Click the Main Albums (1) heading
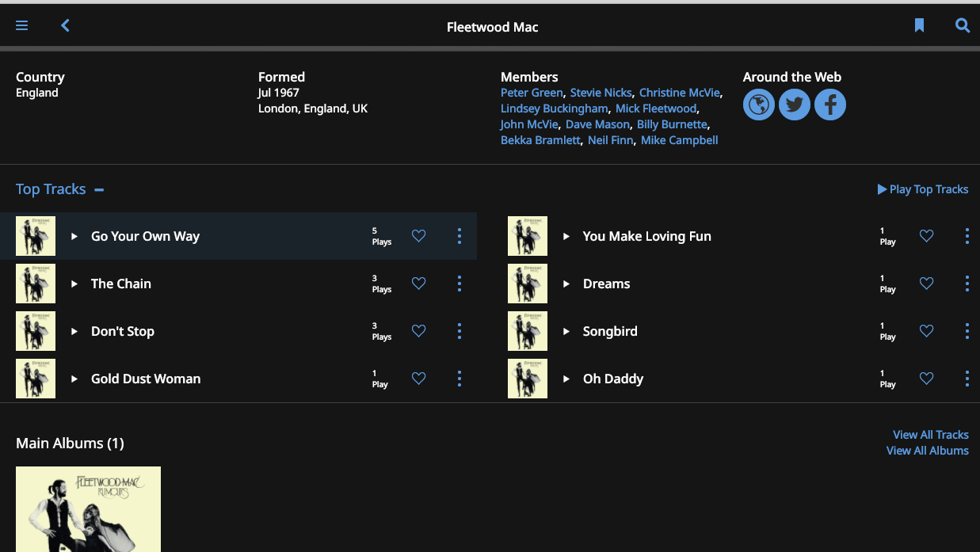The image size is (980, 552). click(70, 443)
